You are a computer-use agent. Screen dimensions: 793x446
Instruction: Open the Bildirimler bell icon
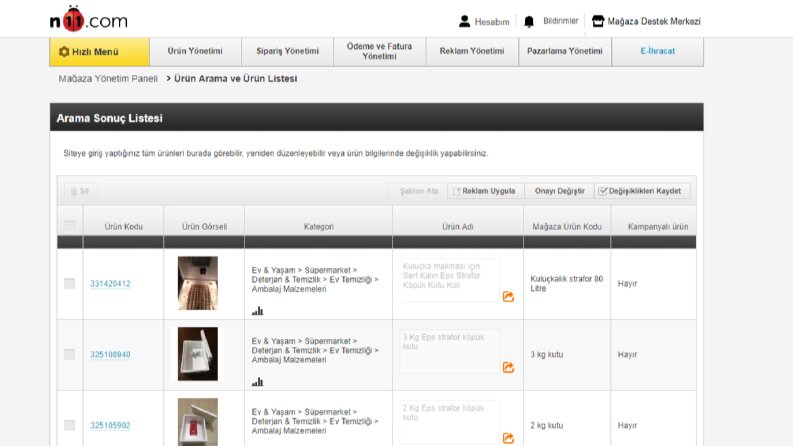(x=528, y=21)
